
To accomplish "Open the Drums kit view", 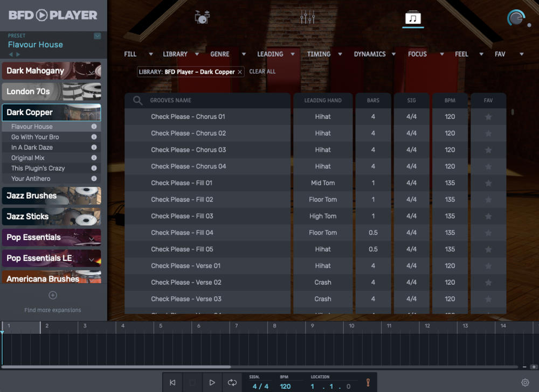I will click(x=202, y=17).
